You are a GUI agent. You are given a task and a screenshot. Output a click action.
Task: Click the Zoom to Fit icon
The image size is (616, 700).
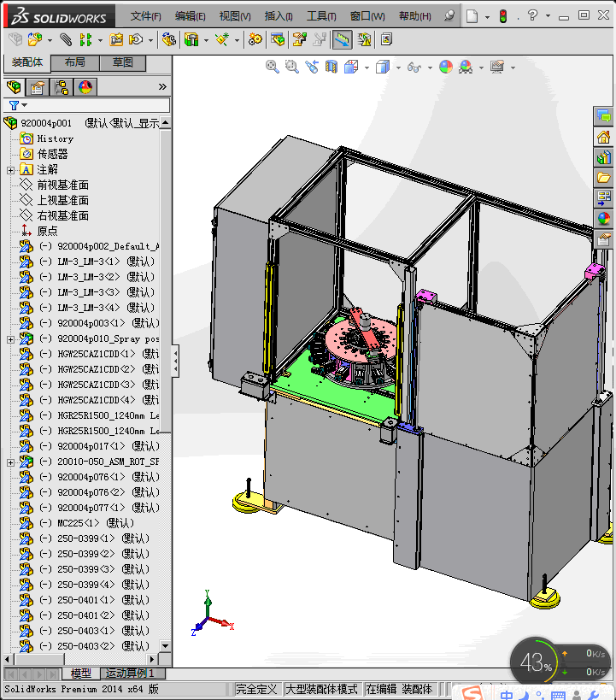(273, 67)
